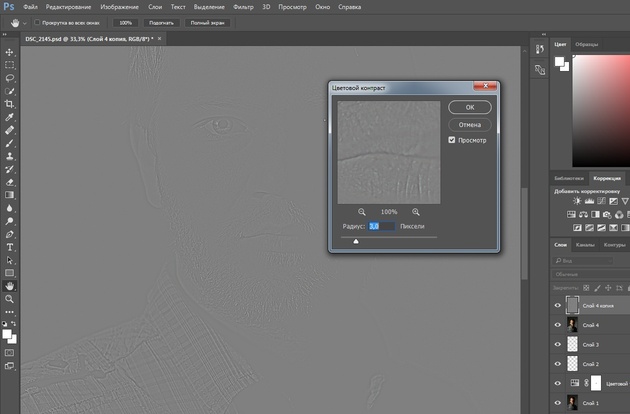
Task: Click the Радиус slider handle
Action: pyautogui.click(x=356, y=241)
